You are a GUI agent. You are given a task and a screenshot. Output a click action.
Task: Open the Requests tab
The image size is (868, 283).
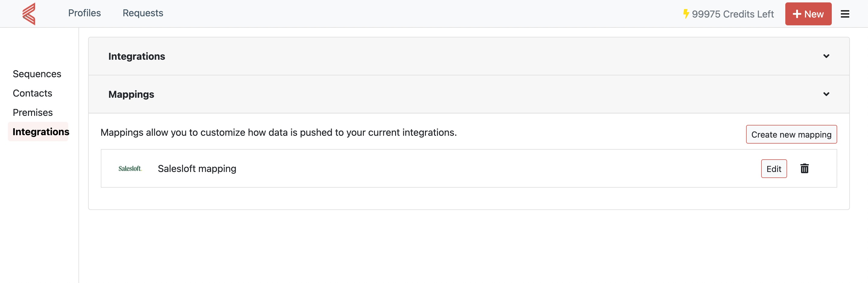(142, 13)
